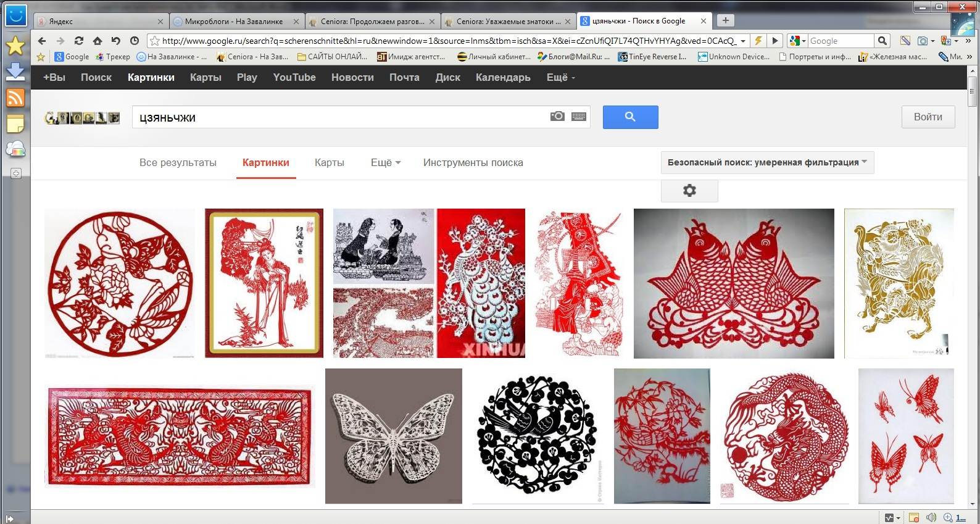980x524 pixels.
Task: Open the on-screen keyboard icon in search box
Action: (x=579, y=116)
